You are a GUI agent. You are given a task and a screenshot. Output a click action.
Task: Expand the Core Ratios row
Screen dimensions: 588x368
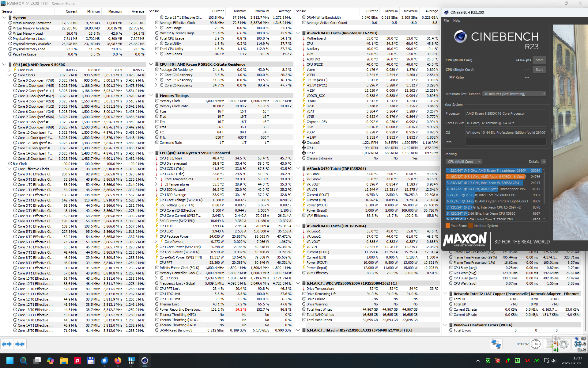(156, 54)
